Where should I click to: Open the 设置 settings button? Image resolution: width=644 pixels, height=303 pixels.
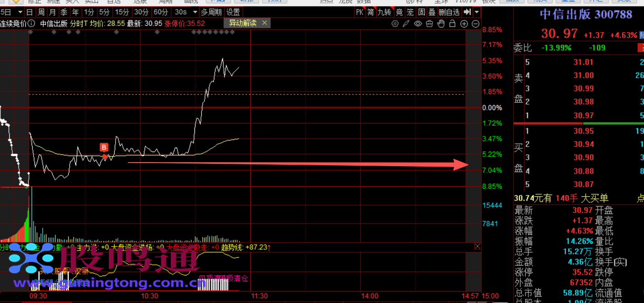point(233,12)
